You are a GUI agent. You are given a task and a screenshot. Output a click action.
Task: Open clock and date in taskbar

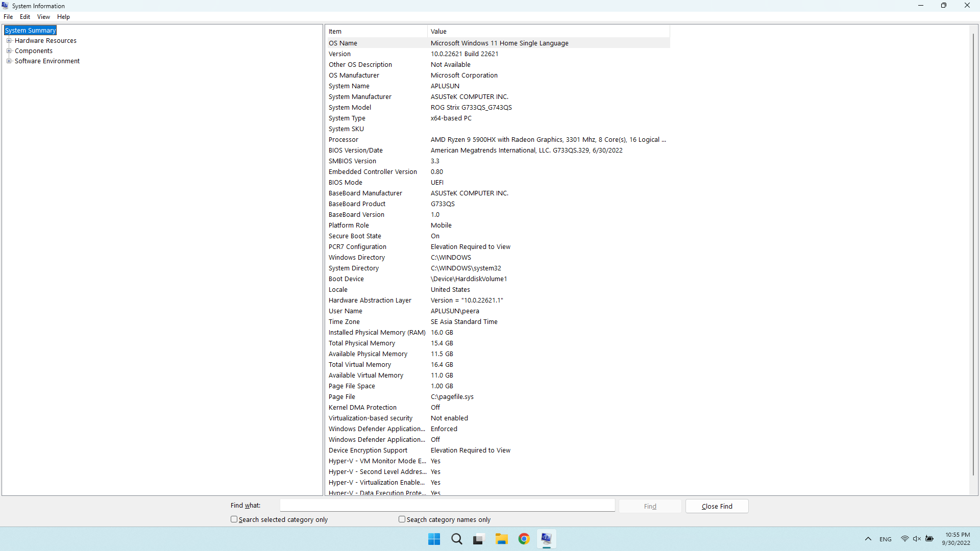[956, 539]
